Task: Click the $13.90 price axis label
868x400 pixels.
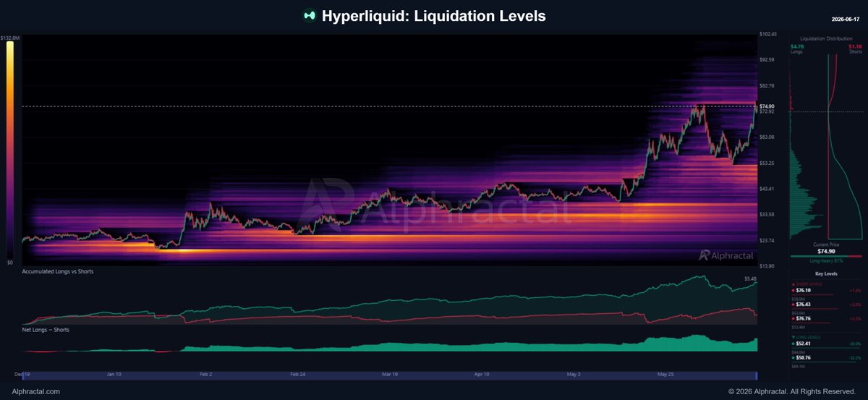Action: point(767,265)
